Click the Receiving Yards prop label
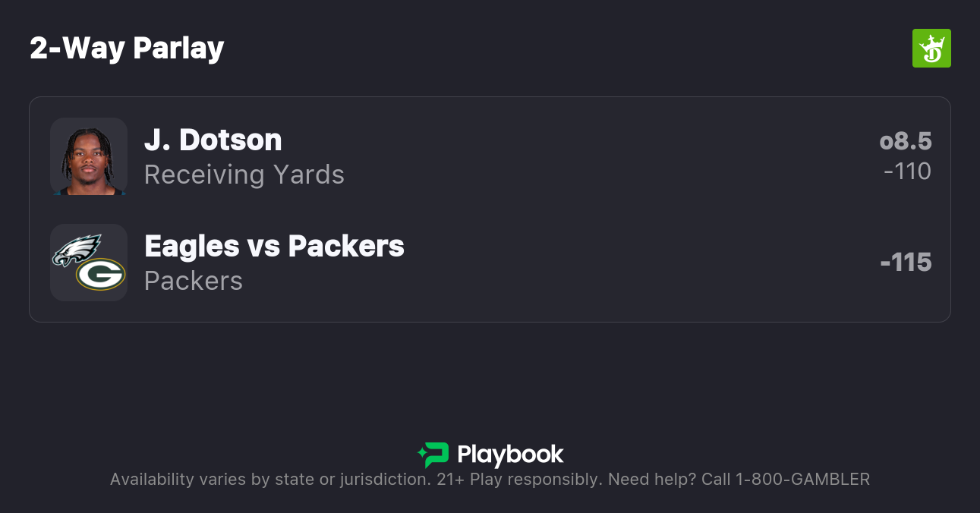 [244, 175]
